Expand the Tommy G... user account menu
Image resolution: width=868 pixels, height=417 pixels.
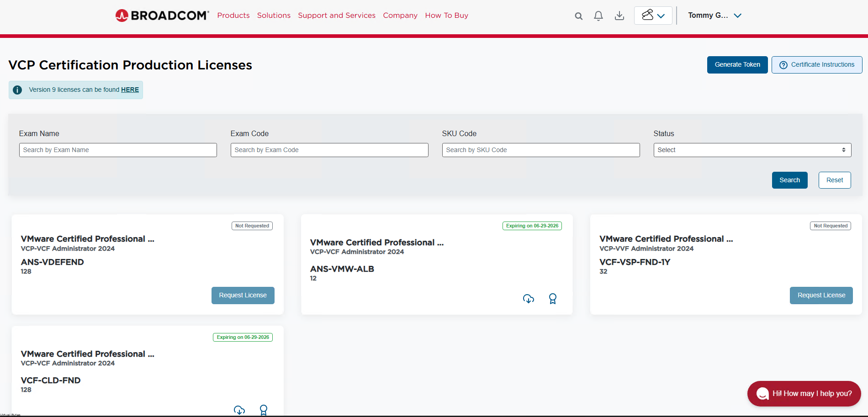[714, 16]
